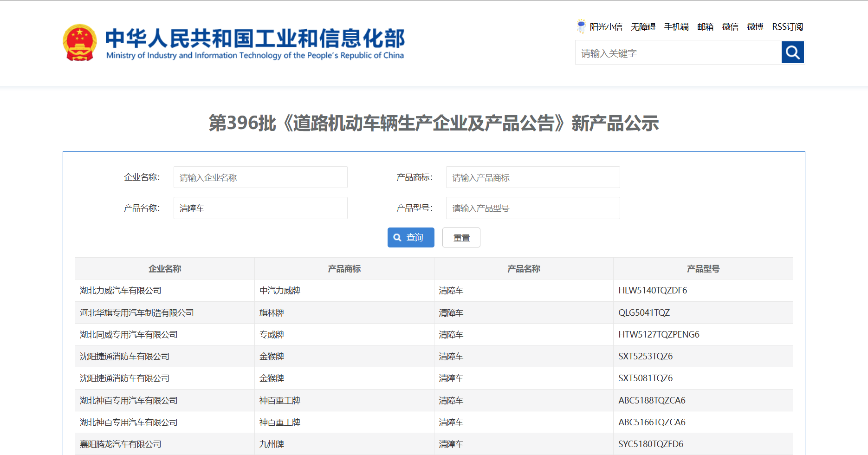Select the HLW5140TQZDF6 model cell
The image size is (868, 455).
tap(653, 291)
